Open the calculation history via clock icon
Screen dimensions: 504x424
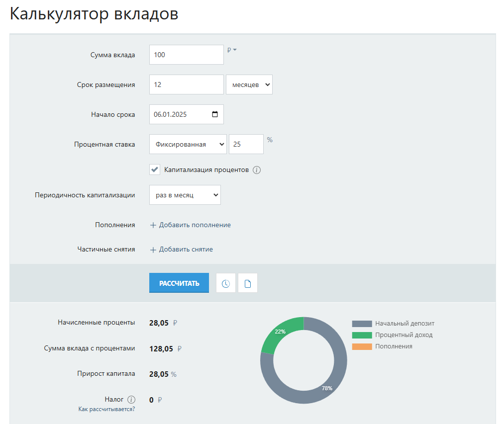tap(226, 282)
